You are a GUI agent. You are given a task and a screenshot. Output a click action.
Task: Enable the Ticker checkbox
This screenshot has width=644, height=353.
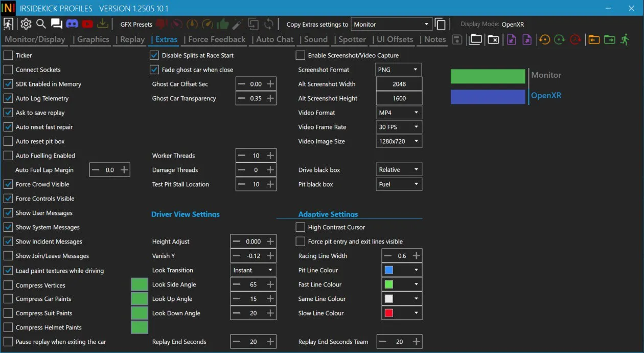(x=8, y=55)
